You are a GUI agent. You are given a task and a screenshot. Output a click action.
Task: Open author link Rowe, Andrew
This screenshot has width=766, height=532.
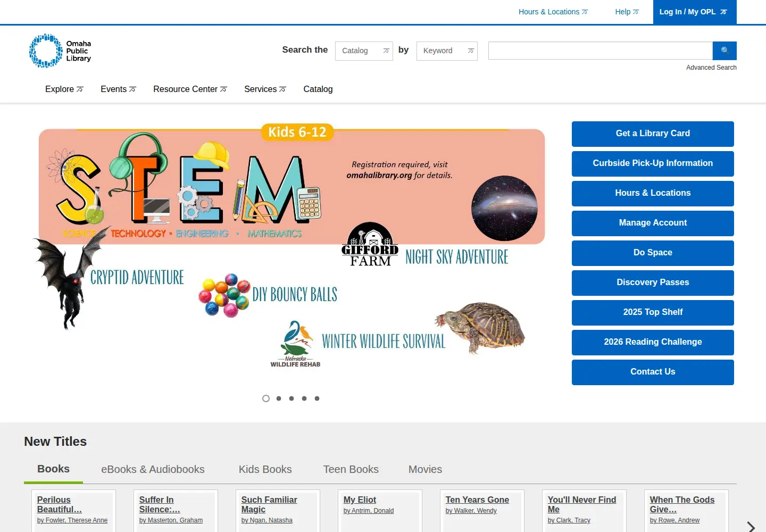coord(675,520)
